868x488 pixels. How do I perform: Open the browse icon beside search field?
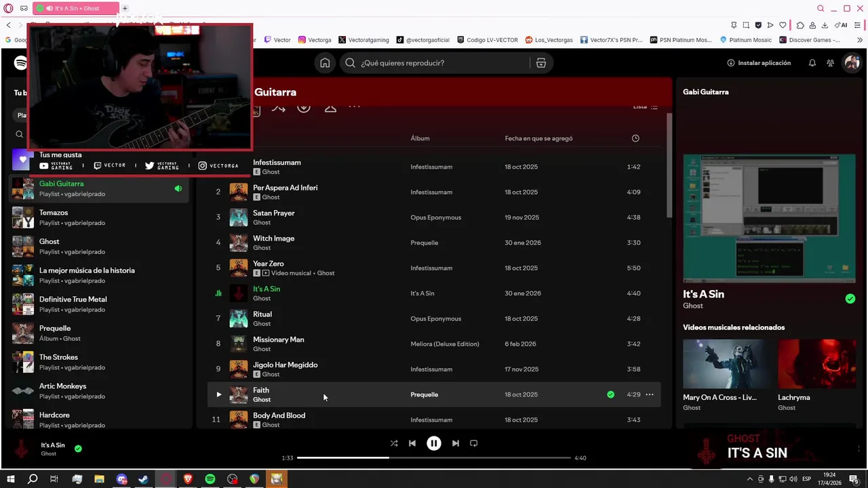point(540,63)
